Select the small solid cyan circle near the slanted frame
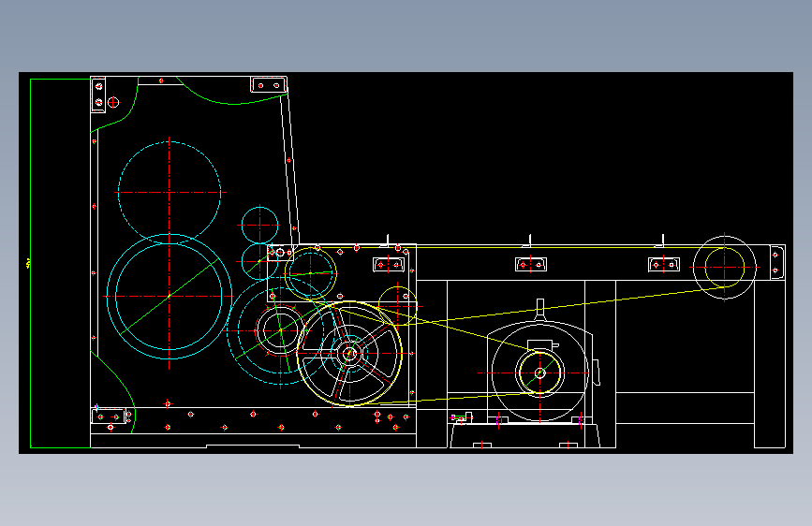Screen dimensions: 812x526 260,226
